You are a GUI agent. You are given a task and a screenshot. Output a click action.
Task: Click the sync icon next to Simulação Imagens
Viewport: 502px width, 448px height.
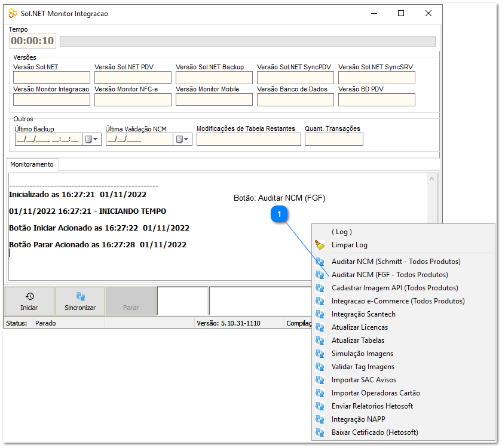click(320, 353)
